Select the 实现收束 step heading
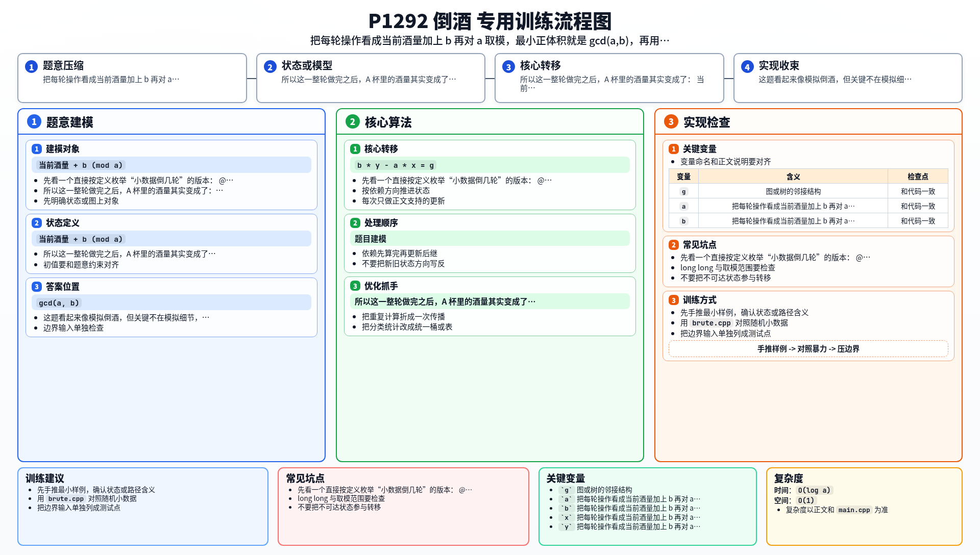The image size is (980, 555). click(779, 65)
